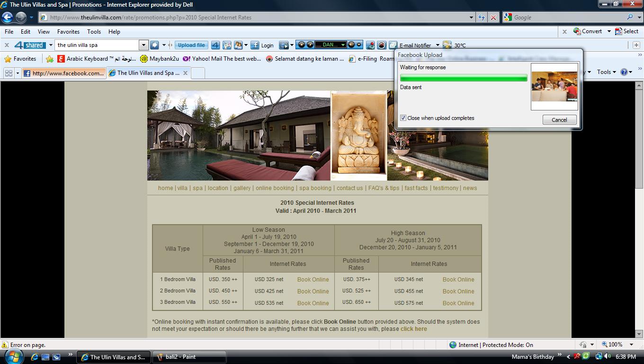Click the upload photo thumbnail
Viewport: 644px width, 364px height.
click(x=555, y=86)
